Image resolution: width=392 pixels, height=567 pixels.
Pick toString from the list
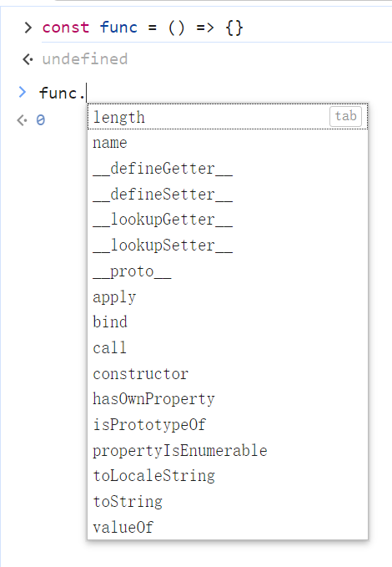pyautogui.click(x=228, y=502)
